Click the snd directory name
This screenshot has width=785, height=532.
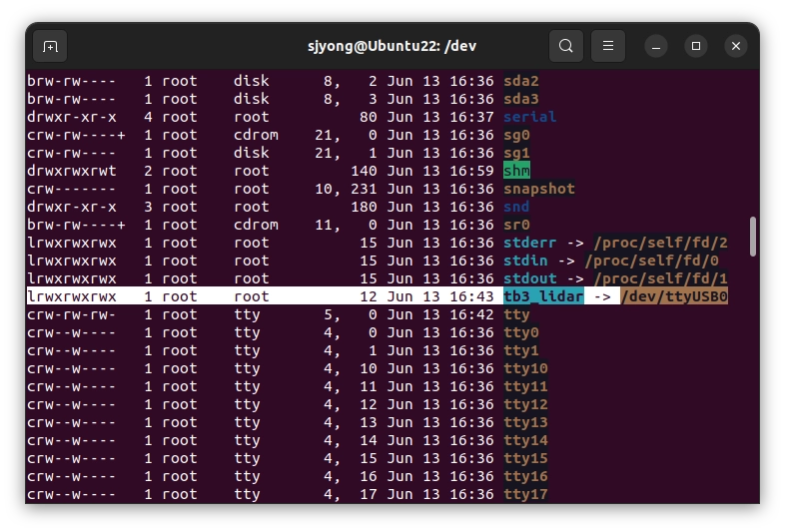click(516, 208)
